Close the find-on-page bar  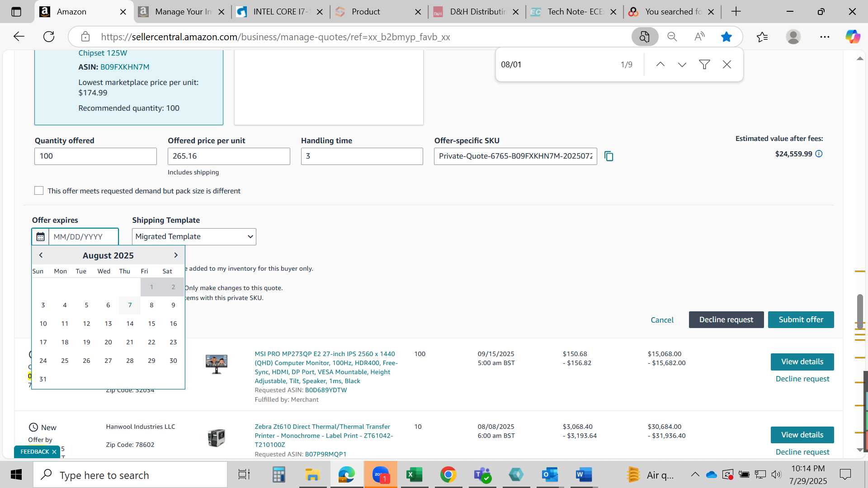point(727,65)
